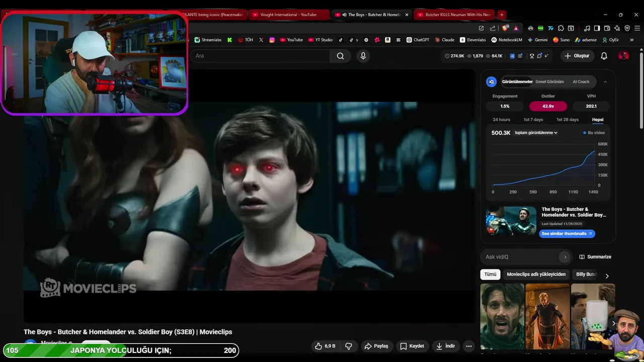The width and height of the screenshot is (644, 362).
Task: Open YouTube notifications bell
Action: [604, 56]
